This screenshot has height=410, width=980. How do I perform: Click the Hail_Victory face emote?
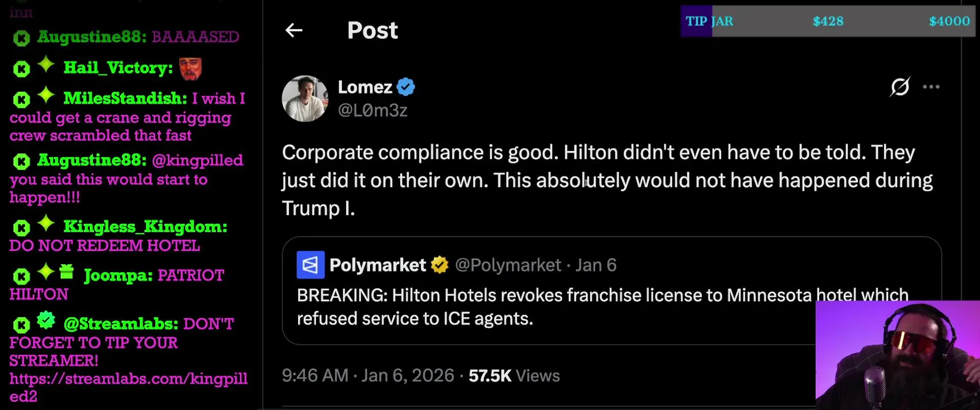click(190, 69)
